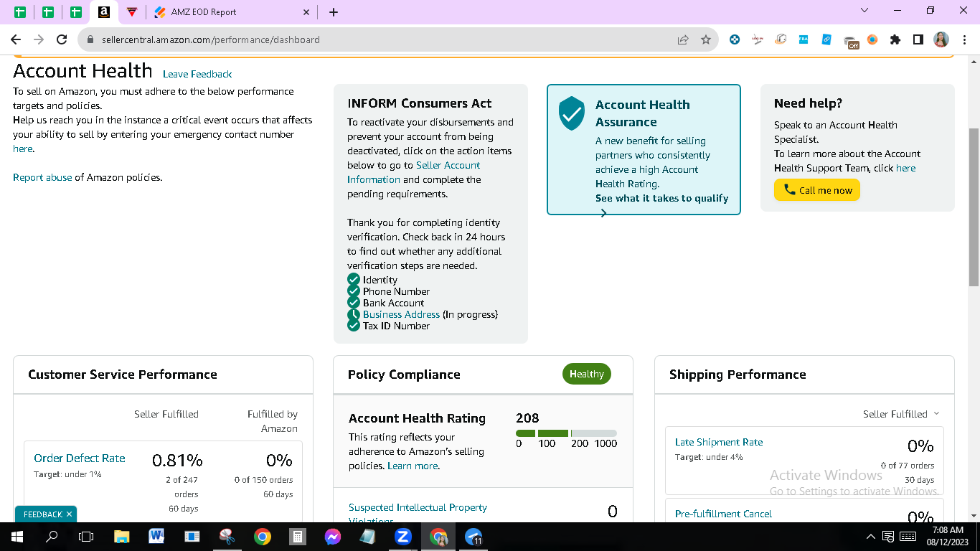This screenshot has height=551, width=980.
Task: Toggle the browser side panel
Action: [x=918, y=40]
